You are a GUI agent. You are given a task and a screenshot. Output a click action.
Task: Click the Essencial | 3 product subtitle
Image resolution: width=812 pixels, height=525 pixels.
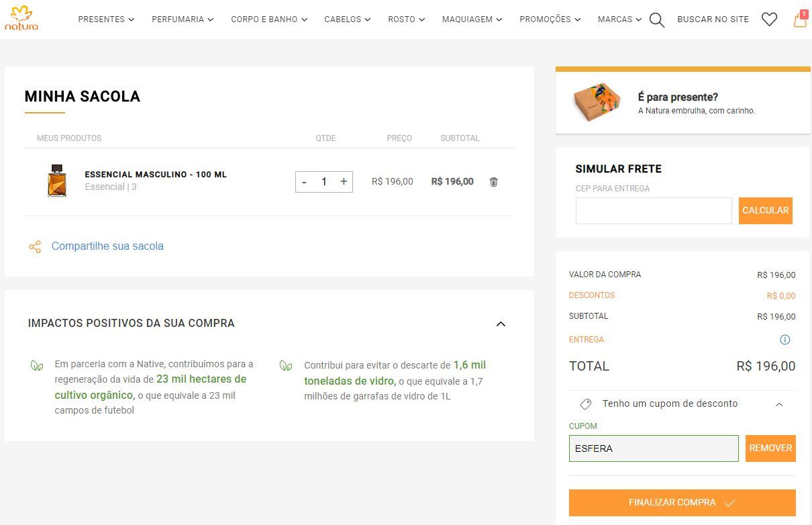(x=111, y=187)
